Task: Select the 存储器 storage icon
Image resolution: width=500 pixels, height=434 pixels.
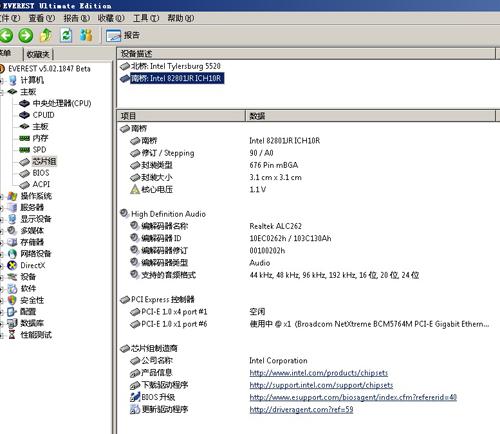Action: click(x=13, y=242)
